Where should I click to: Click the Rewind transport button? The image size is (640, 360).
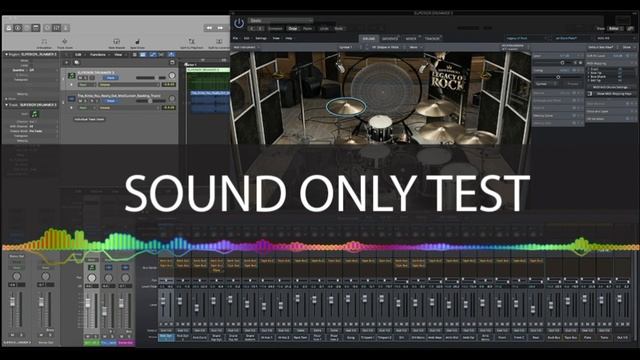click(209, 28)
